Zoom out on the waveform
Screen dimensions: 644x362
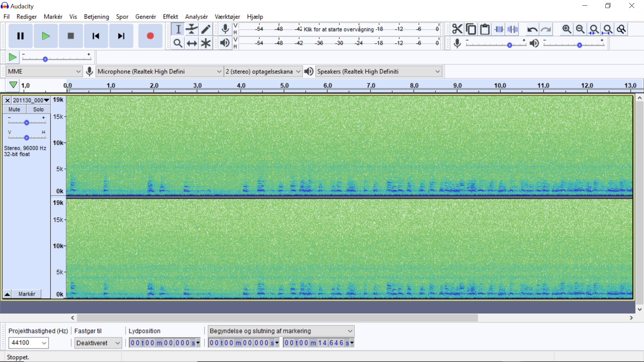580,29
